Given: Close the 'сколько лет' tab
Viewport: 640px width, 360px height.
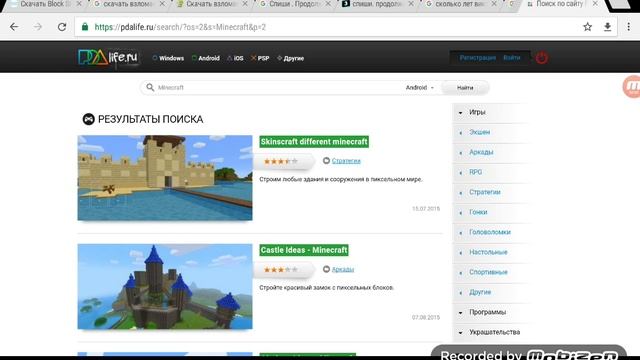Looking at the screenshot, I should pyautogui.click(x=494, y=4).
